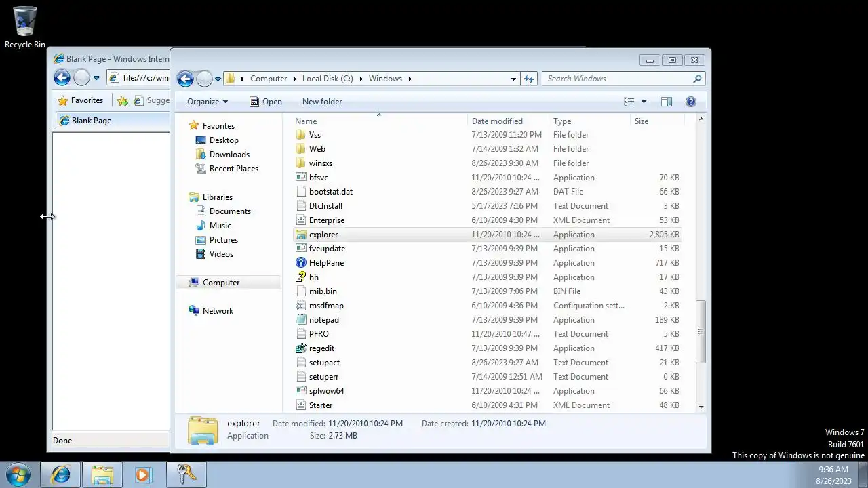Image resolution: width=868 pixels, height=488 pixels.
Task: Sort files by the Name column
Action: (x=379, y=121)
